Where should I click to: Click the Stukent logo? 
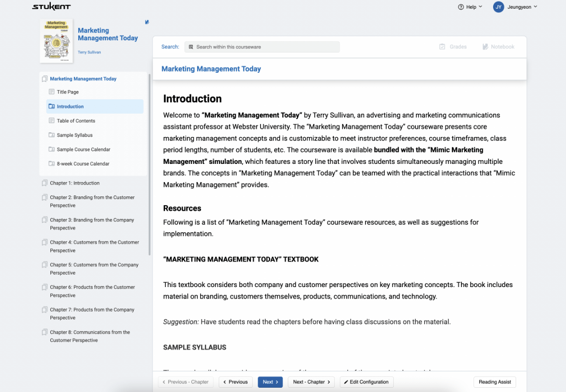pyautogui.click(x=51, y=7)
